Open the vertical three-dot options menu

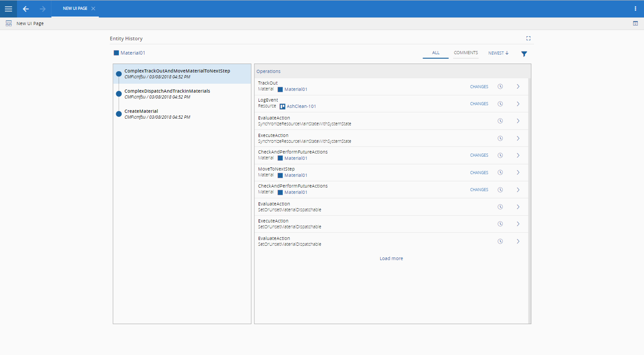click(636, 9)
